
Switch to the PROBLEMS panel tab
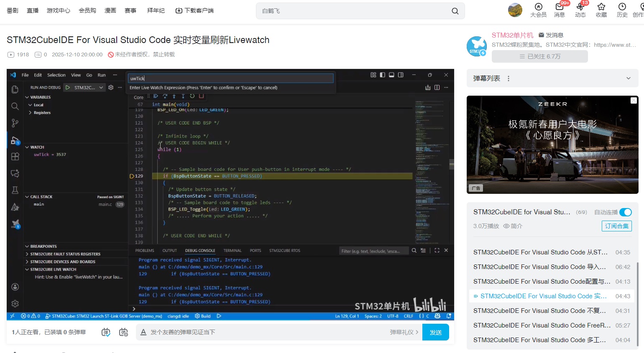[x=145, y=251]
